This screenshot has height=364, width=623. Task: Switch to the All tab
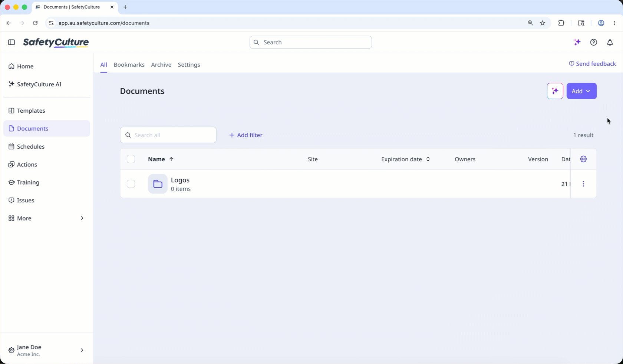tap(103, 64)
